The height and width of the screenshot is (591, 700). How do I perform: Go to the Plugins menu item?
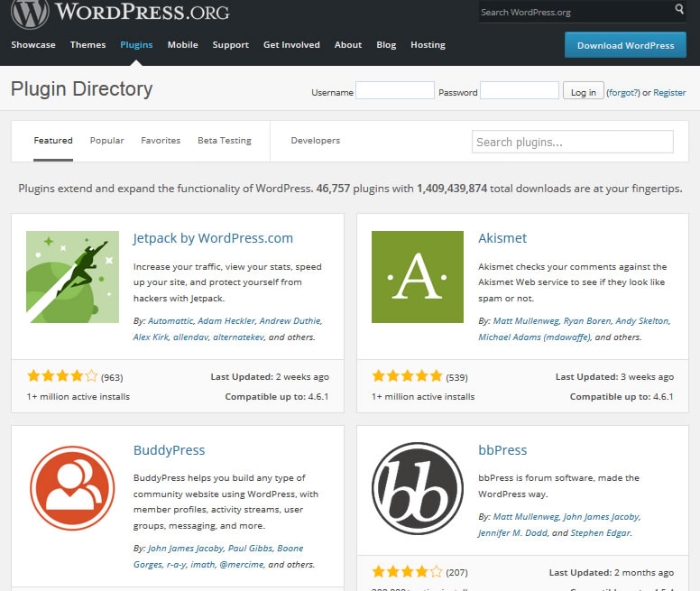click(x=136, y=44)
